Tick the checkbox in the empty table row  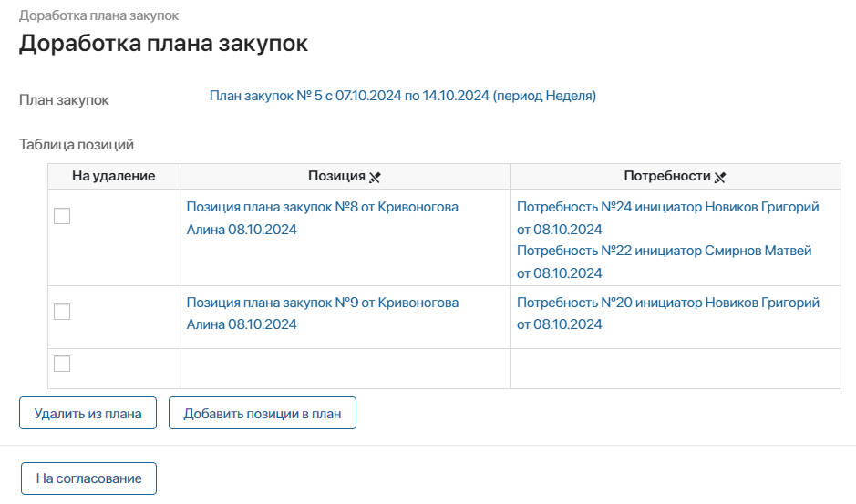pos(62,364)
